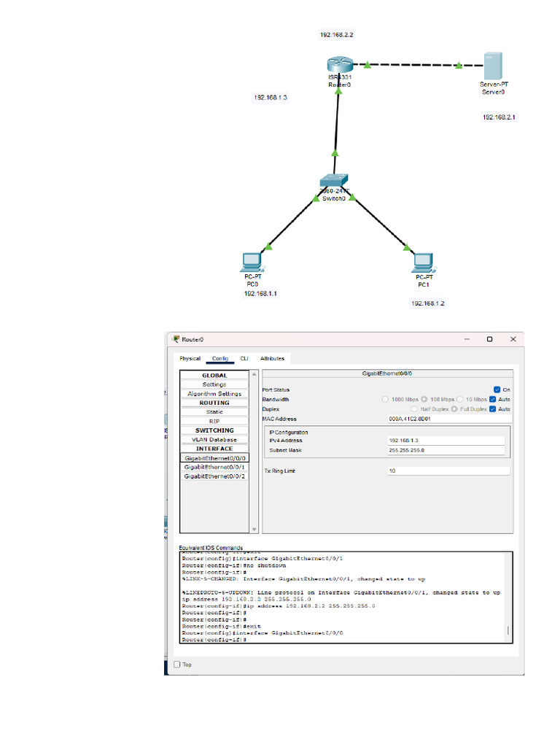Toggle the Top checkbox
Screen dimensions: 560x747
[177, 664]
